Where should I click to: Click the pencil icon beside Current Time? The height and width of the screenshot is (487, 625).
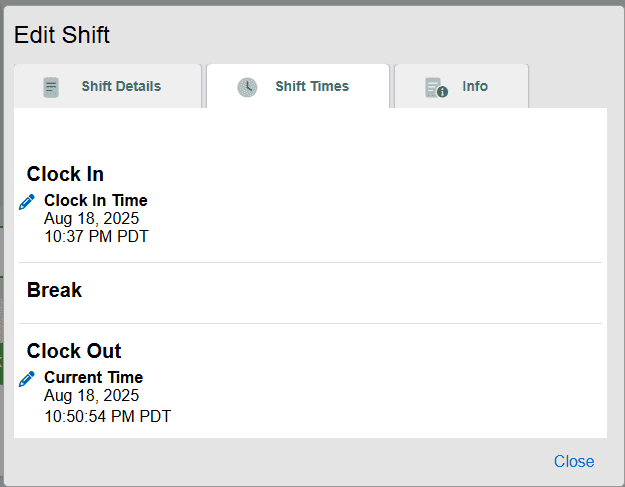pos(27,378)
